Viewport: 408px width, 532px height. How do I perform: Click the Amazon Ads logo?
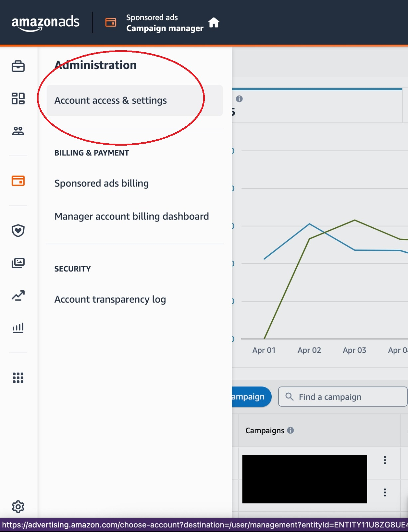pos(46,23)
